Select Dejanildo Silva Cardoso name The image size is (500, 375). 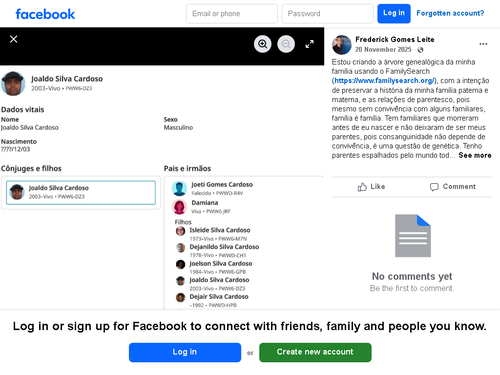[224, 247]
